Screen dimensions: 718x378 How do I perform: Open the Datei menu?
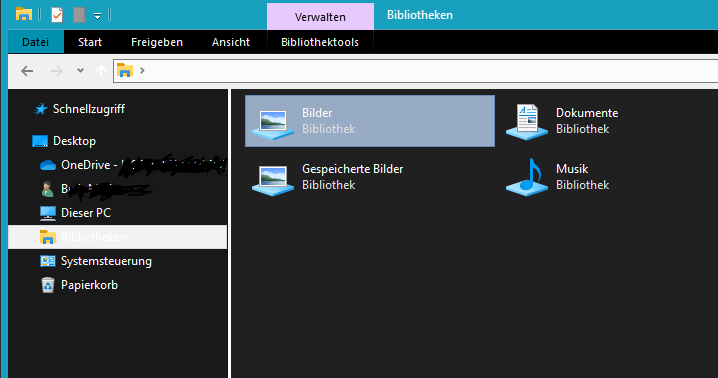coord(36,42)
